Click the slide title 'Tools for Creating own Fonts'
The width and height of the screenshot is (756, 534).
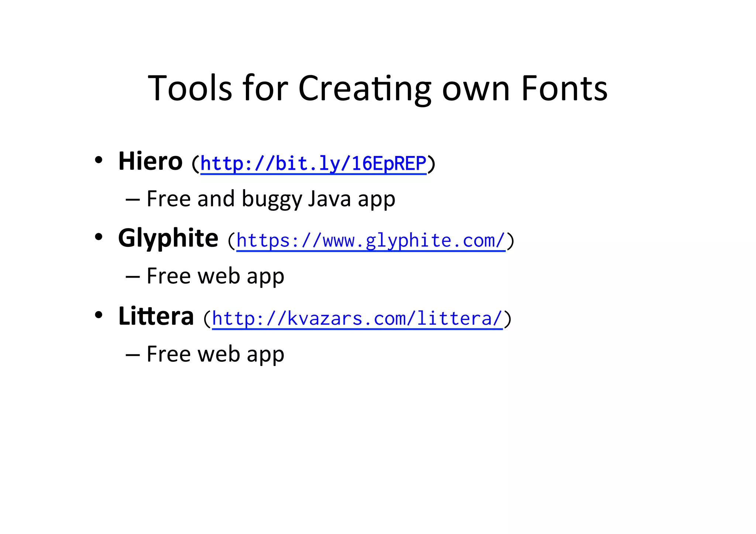378,89
